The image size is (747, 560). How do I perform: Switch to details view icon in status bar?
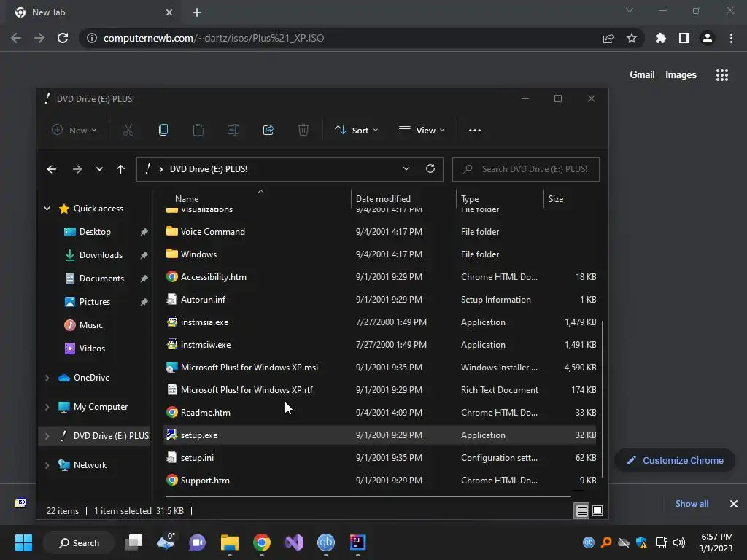click(581, 511)
